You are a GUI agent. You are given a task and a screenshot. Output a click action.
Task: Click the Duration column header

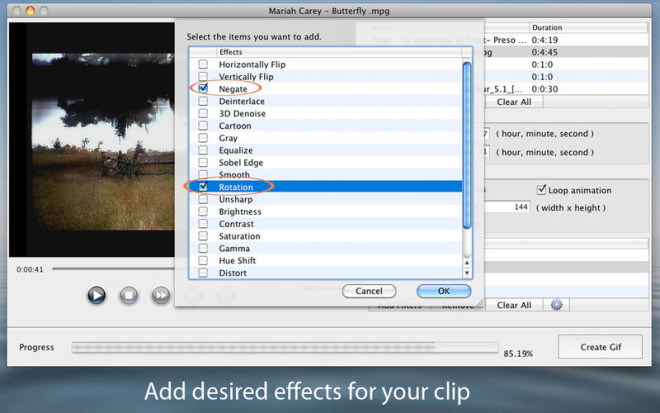588,27
